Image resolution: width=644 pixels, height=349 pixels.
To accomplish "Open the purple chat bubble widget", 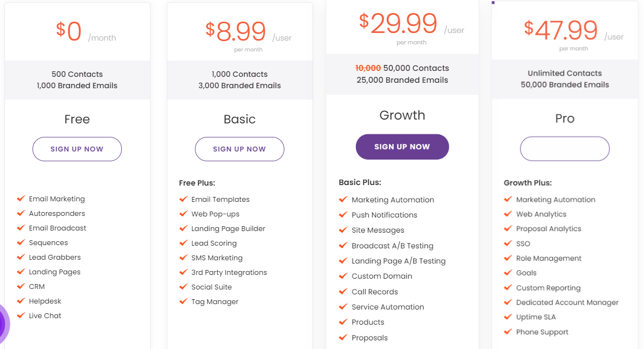I will pyautogui.click(x=3, y=324).
